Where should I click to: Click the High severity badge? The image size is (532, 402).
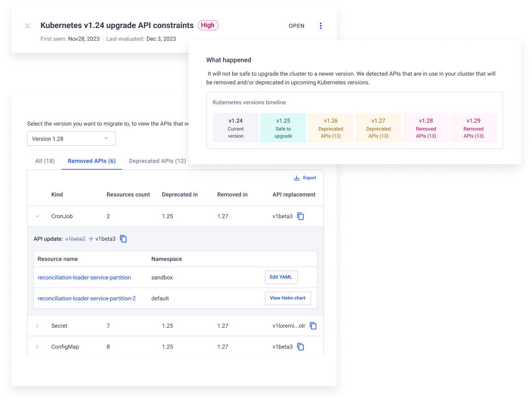coord(208,25)
